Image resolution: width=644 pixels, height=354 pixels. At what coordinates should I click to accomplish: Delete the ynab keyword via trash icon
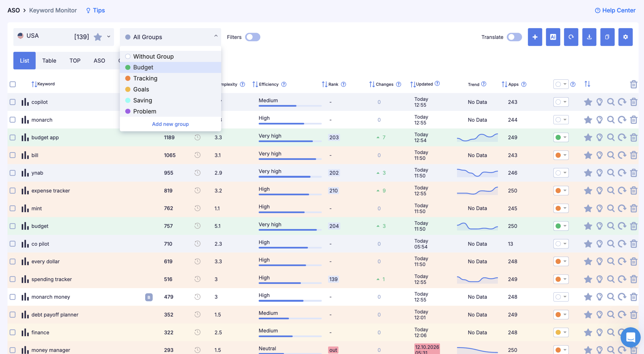pyautogui.click(x=633, y=173)
